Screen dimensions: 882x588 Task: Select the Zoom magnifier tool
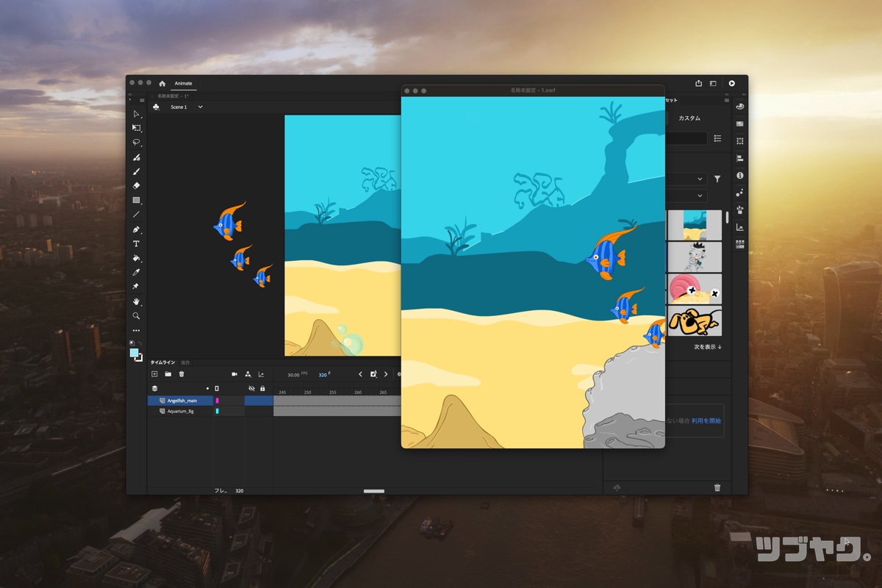pos(136,316)
